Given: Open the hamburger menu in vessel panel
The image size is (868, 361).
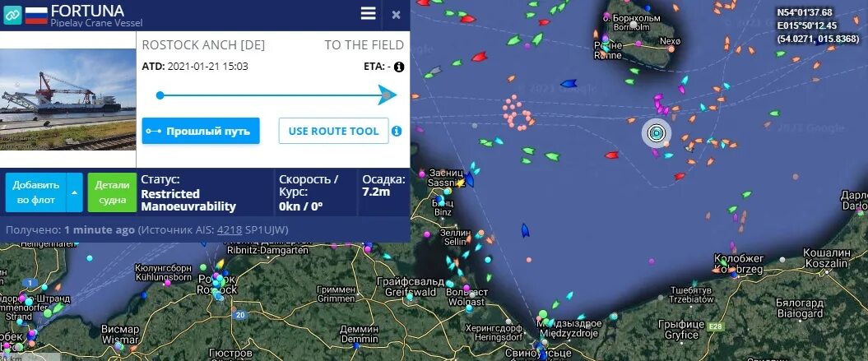Looking at the screenshot, I should (368, 14).
